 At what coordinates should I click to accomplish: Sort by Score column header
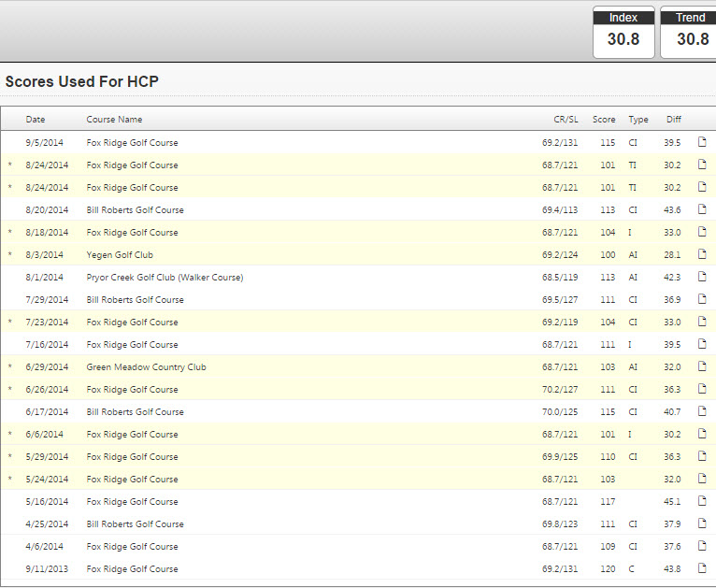604,120
